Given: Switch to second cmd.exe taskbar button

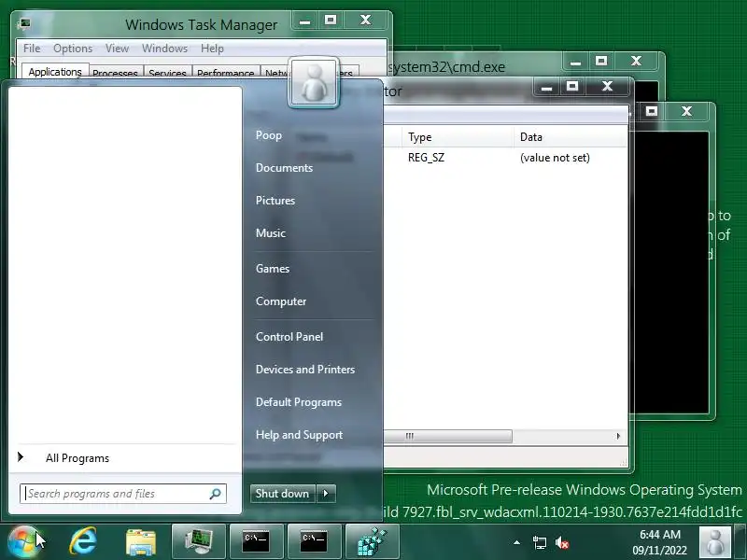Looking at the screenshot, I should click(315, 542).
